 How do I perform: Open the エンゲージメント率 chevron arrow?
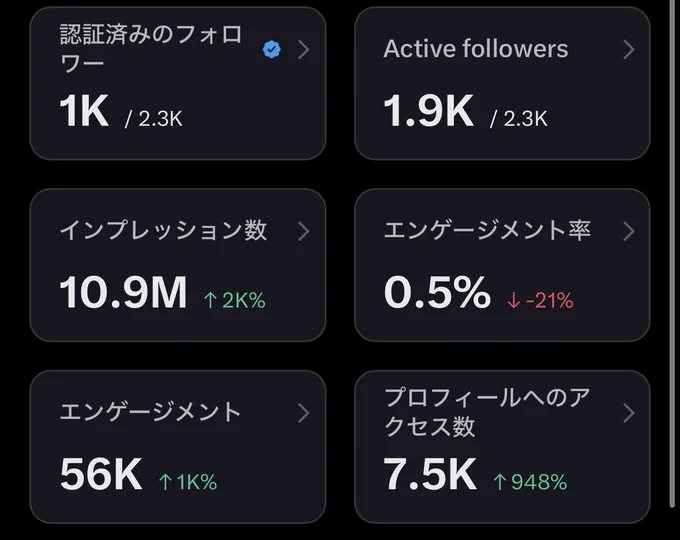628,231
